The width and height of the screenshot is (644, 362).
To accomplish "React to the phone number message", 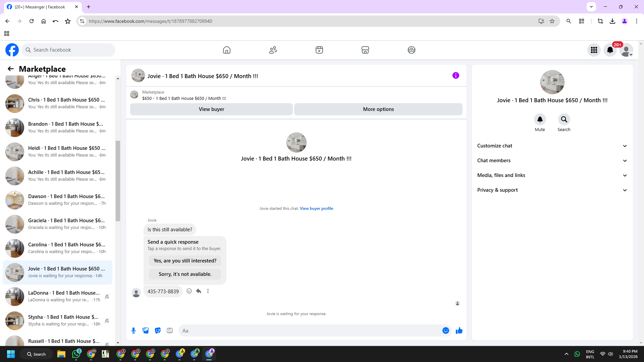I will (x=189, y=291).
